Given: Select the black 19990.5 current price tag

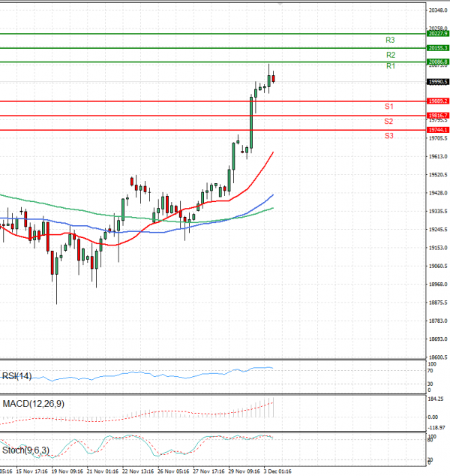Looking at the screenshot, I should click(438, 82).
